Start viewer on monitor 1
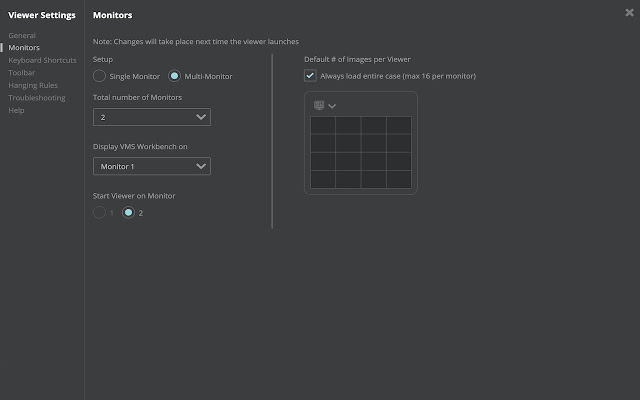Screen dimensions: 640x400 99,213
